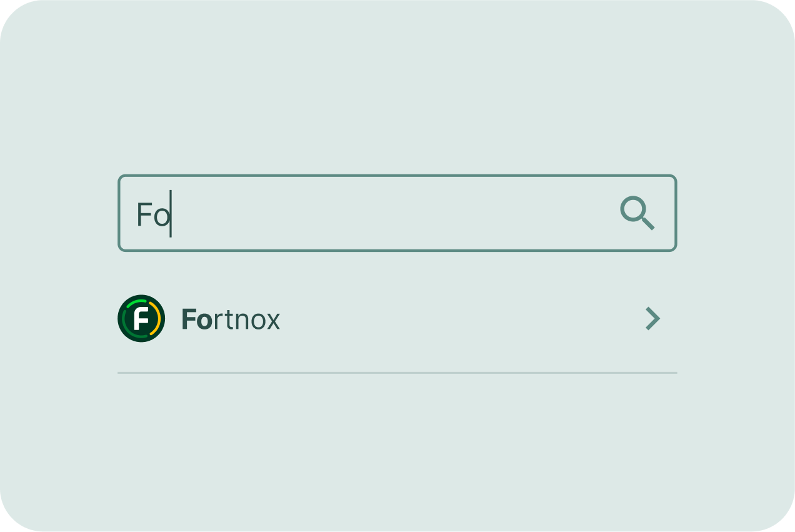The image size is (795, 532).
Task: Place cursor after typed text "Fo"
Action: click(x=171, y=214)
